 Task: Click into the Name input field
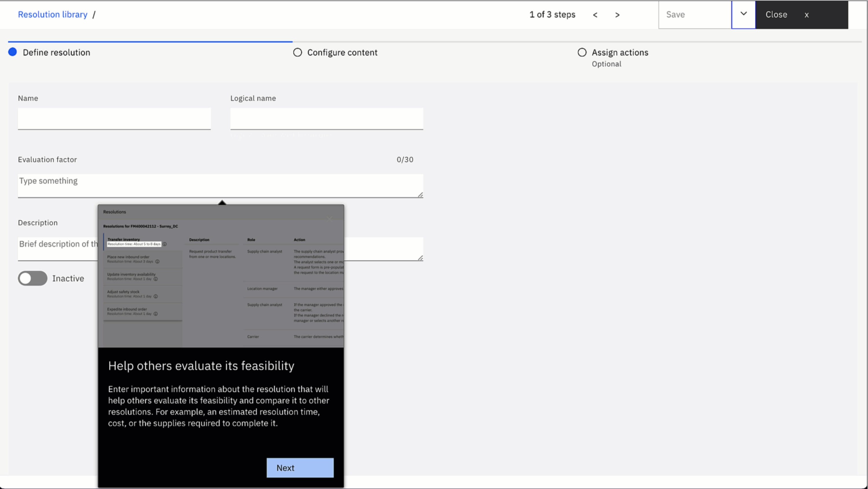point(114,119)
